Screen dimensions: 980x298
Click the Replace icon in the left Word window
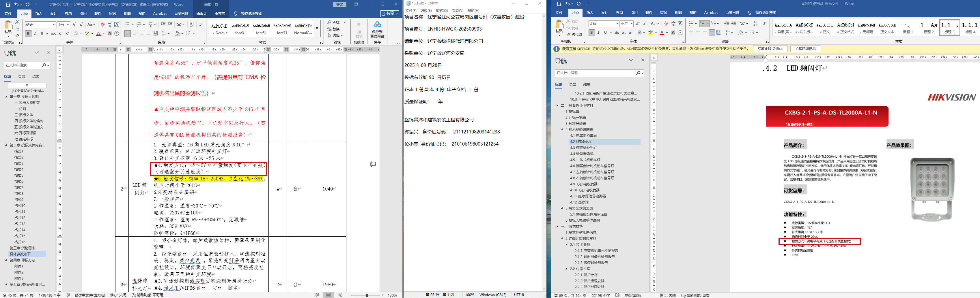coord(329,29)
